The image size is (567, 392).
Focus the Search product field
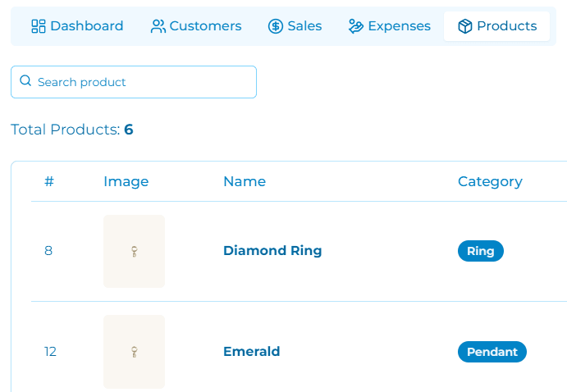[134, 82]
